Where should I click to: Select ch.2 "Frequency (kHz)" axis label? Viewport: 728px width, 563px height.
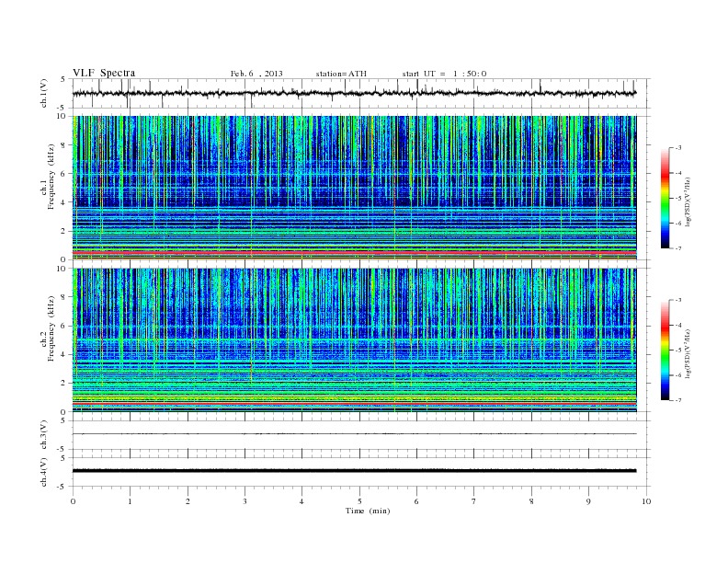(x=51, y=328)
